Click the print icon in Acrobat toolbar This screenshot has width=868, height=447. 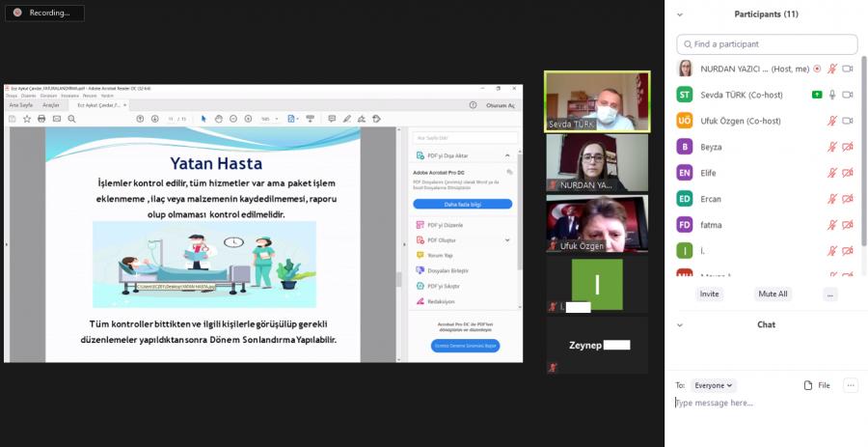point(41,119)
